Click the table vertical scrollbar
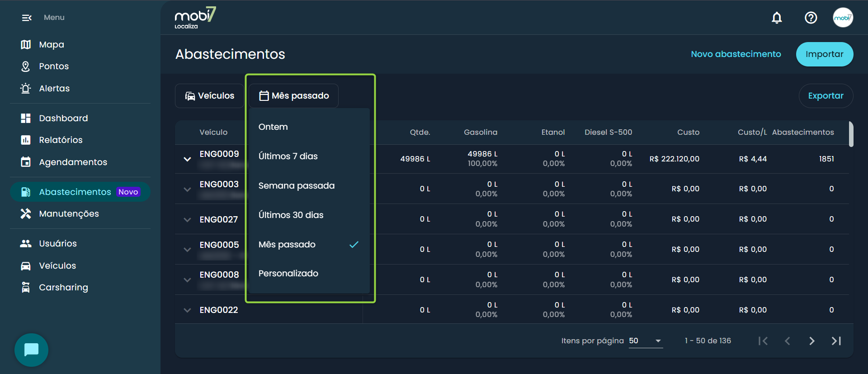The height and width of the screenshot is (374, 868). point(851,134)
